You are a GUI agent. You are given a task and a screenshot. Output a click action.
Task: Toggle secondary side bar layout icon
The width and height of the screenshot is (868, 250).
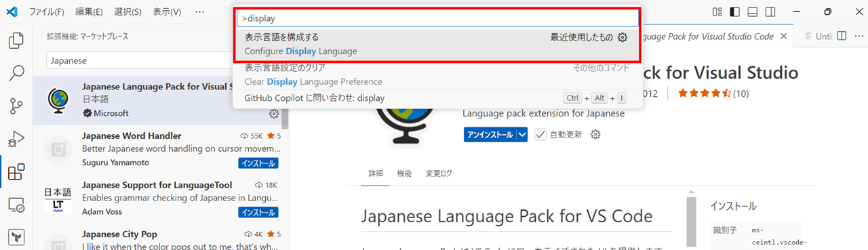770,12
